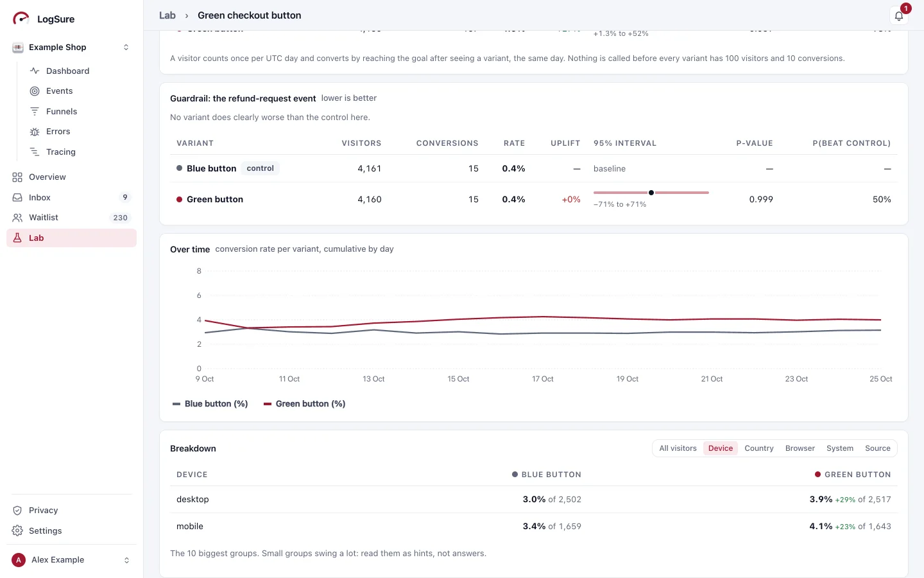Click the Settings gear icon

(x=17, y=531)
